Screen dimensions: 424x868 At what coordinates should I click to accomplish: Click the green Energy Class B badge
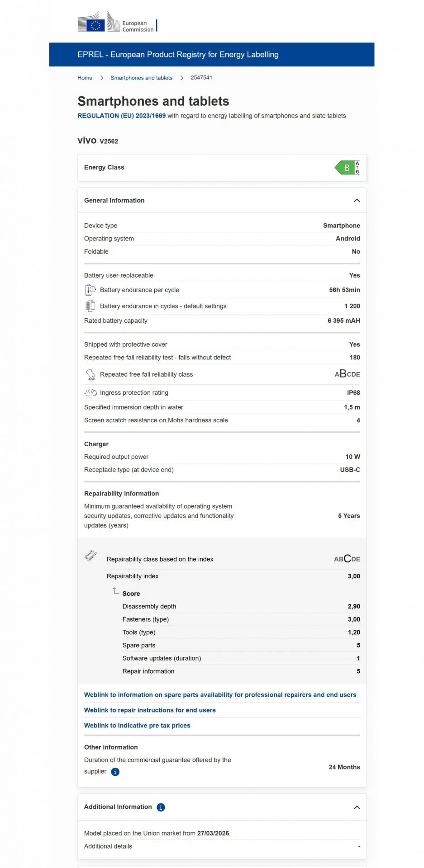click(347, 167)
